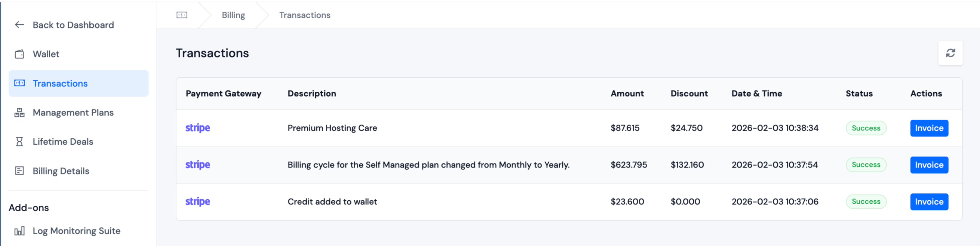The width and height of the screenshot is (980, 246).
Task: Click Invoice for the Self Managed plan change
Action: pyautogui.click(x=929, y=165)
